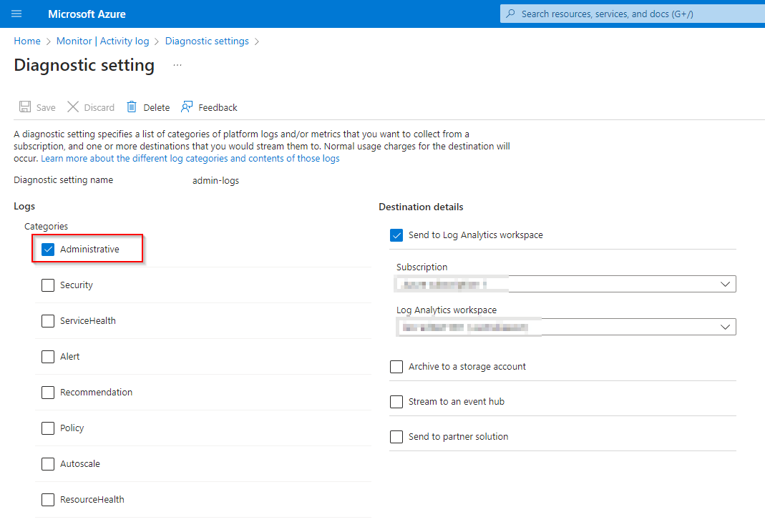
Task: Check the ServiceHealth category box
Action: [48, 321]
